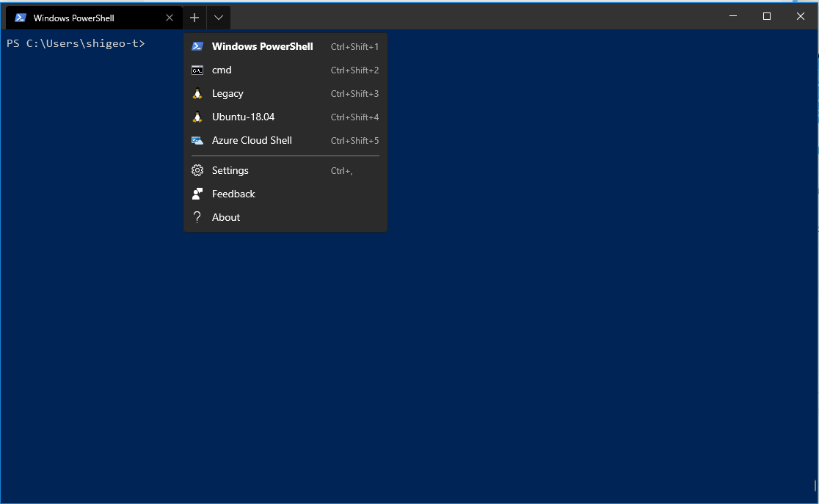The width and height of the screenshot is (819, 504).
Task: Open the About dialog
Action: click(x=285, y=217)
